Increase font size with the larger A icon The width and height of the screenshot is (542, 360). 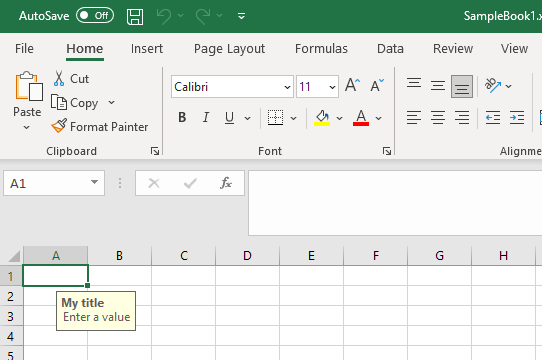(x=352, y=85)
